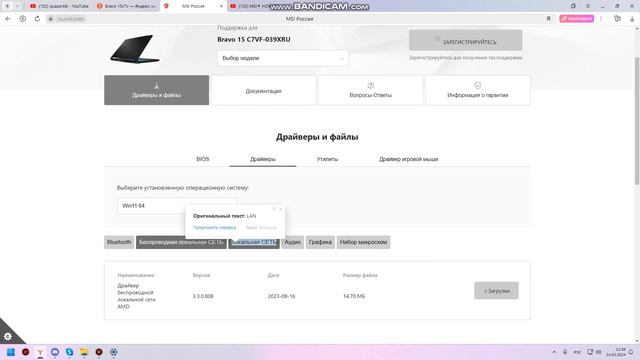
Task: Click the ЗАРЕГИСТРИРУЙТЕСЬ button
Action: point(465,40)
